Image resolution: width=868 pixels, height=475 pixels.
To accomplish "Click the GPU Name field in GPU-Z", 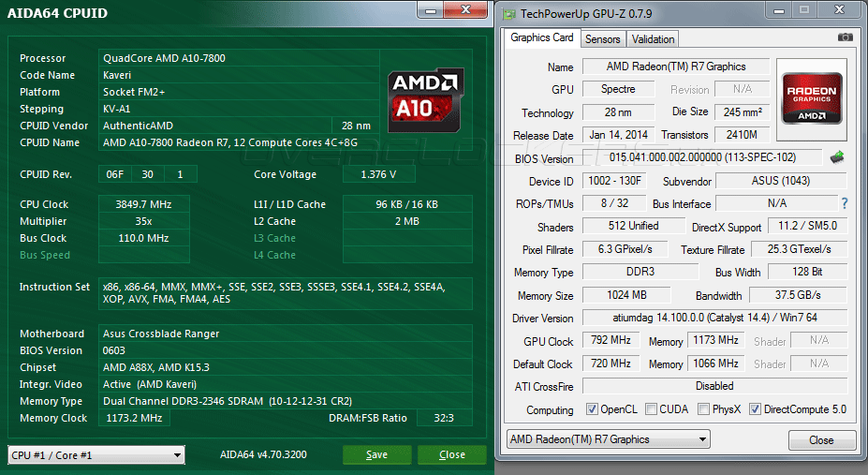I will [676, 67].
